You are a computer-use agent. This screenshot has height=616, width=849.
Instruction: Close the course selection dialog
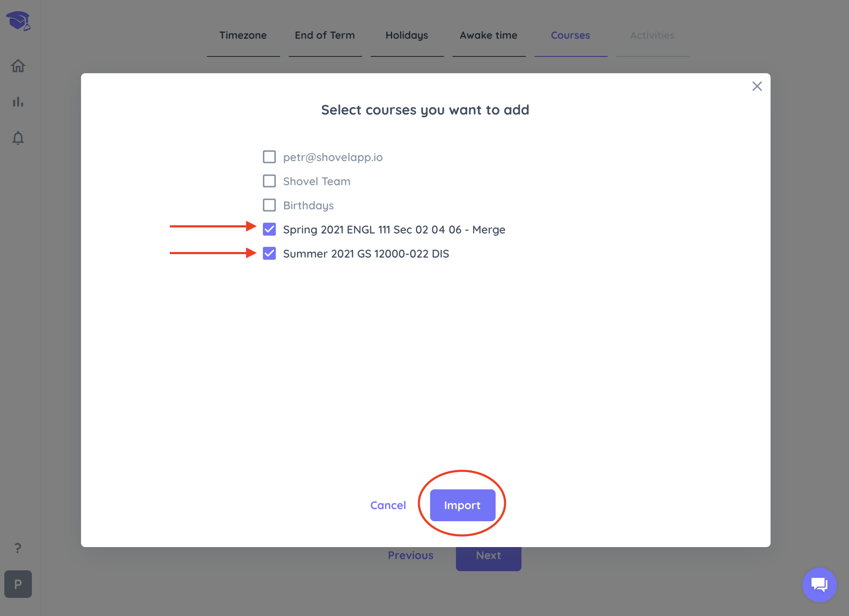click(757, 86)
